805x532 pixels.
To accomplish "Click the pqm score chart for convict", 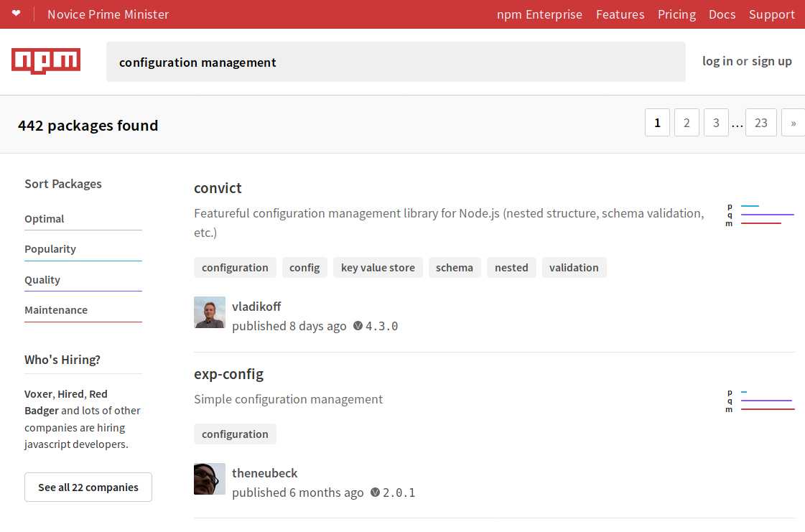I will 760,215.
